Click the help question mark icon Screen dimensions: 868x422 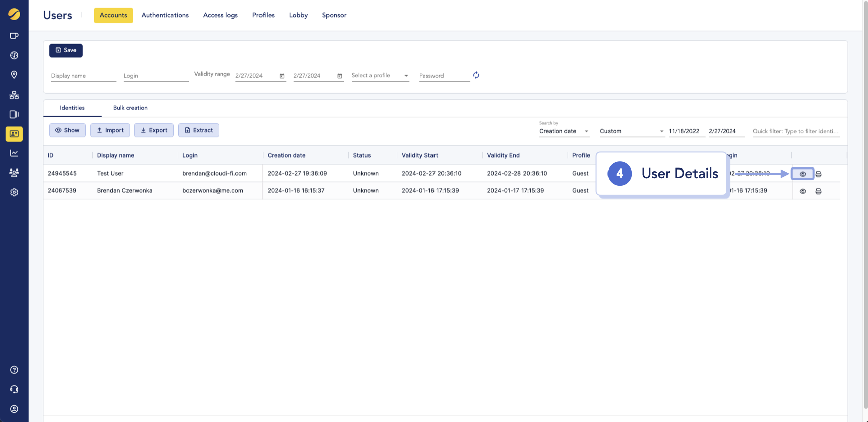(x=14, y=370)
